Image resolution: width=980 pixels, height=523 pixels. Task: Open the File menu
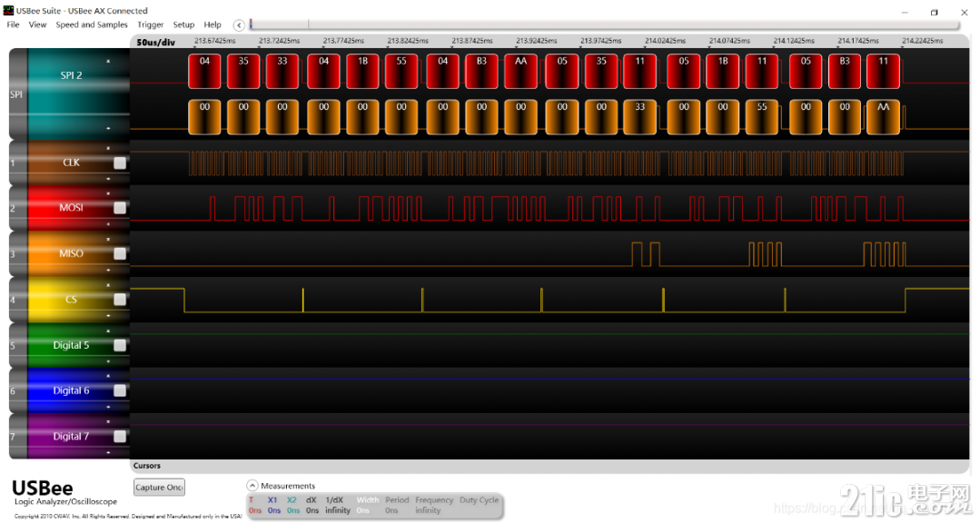click(13, 25)
